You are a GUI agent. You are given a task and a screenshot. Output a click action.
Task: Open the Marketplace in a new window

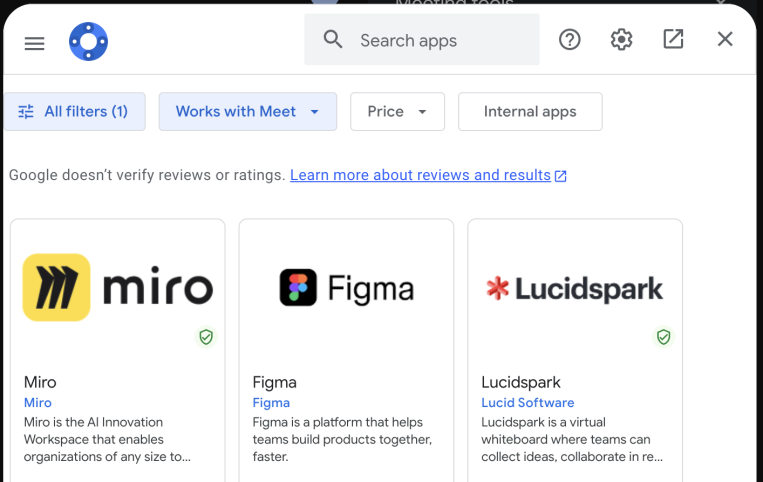coord(673,39)
